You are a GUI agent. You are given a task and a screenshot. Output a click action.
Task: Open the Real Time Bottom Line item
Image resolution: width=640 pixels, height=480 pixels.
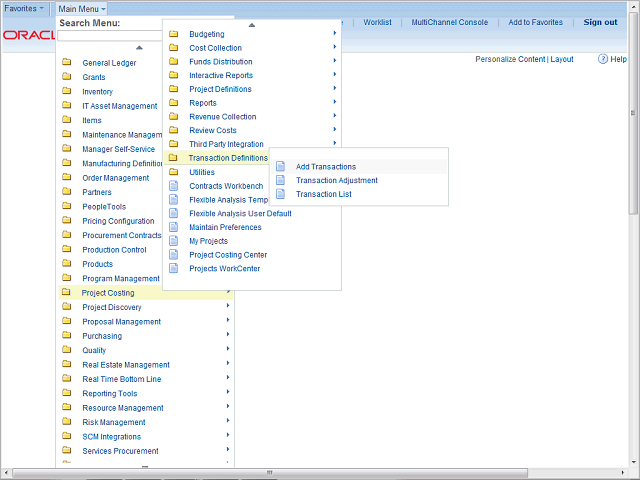click(122, 379)
